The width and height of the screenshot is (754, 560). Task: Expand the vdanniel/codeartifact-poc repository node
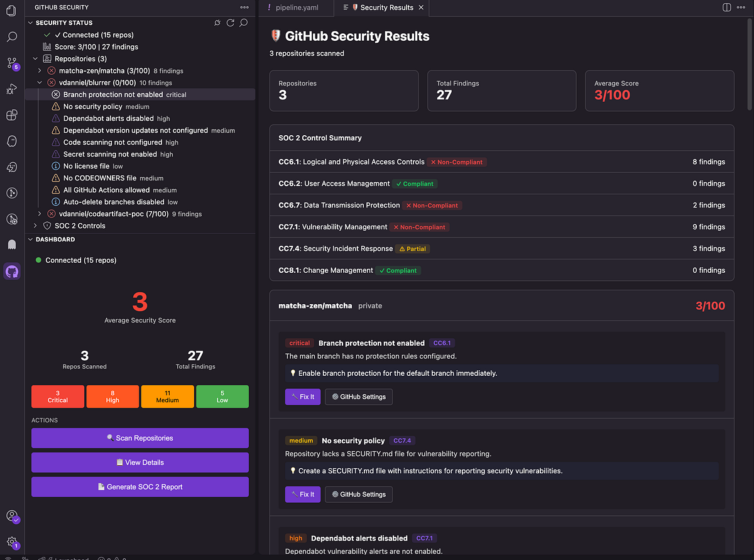pyautogui.click(x=40, y=214)
